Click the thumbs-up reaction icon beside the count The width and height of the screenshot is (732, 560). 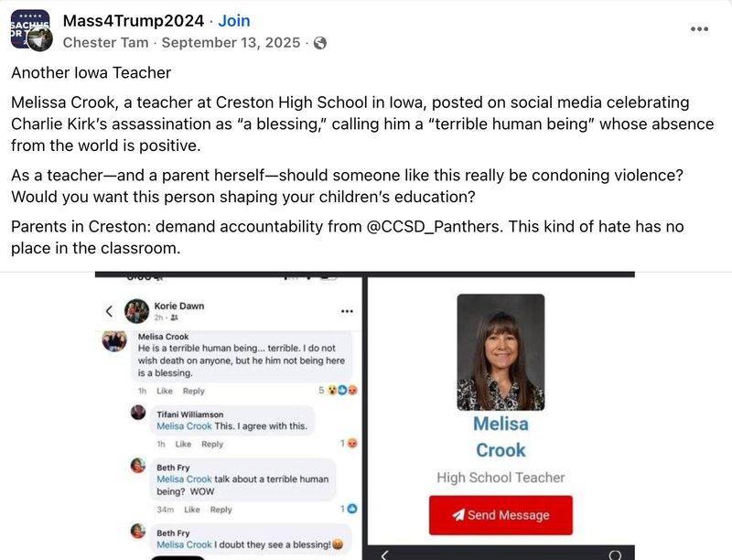pyautogui.click(x=341, y=390)
